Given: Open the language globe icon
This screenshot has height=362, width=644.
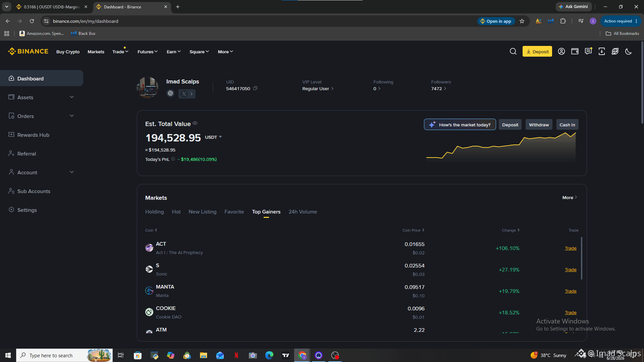Looking at the screenshot, I should [615, 51].
